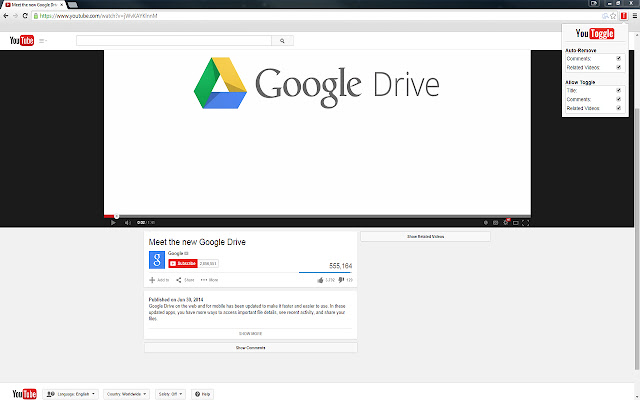
Task: Click the video progress bar
Action: pyautogui.click(x=317, y=216)
